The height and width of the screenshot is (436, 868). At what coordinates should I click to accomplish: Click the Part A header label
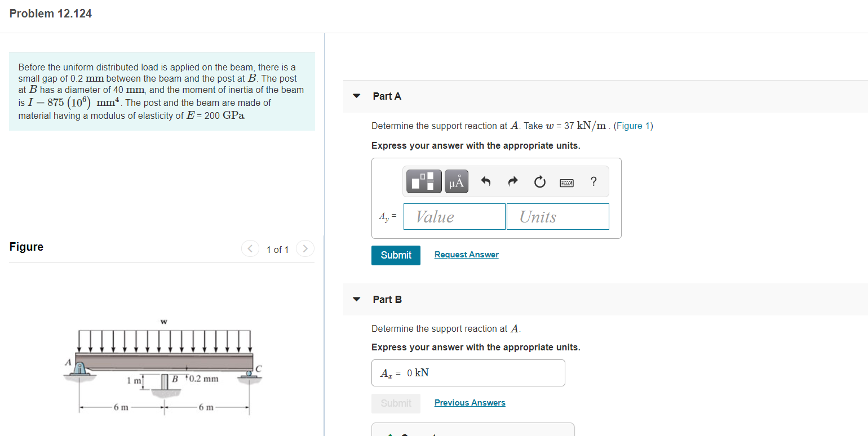tap(387, 96)
